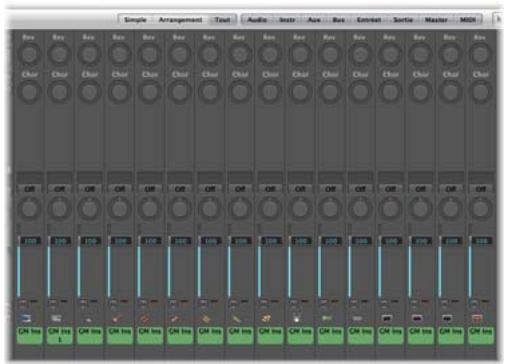The width and height of the screenshot is (507, 364).
Task: Toggle the Bus channel filter button
Action: click(338, 20)
